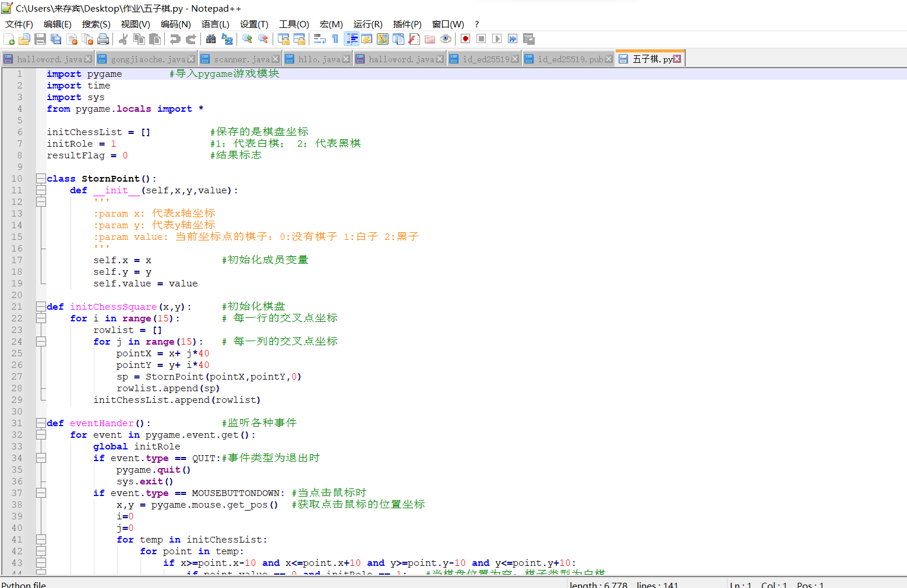Close the scanner.java tab

tap(276, 59)
